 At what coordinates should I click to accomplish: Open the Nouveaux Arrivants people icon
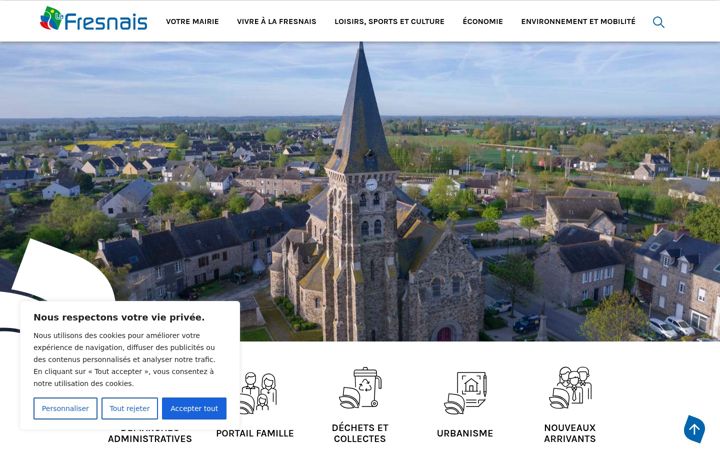click(x=570, y=388)
